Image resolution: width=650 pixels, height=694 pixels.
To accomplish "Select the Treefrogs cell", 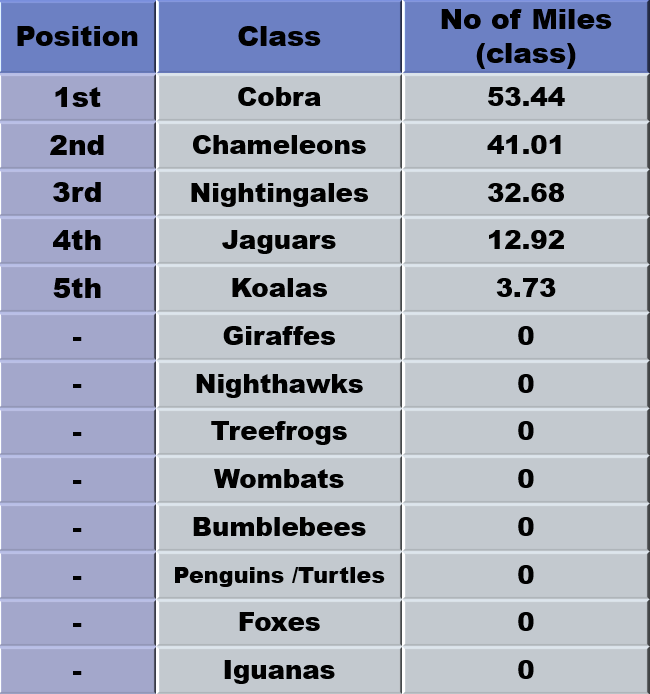I will click(x=279, y=432).
